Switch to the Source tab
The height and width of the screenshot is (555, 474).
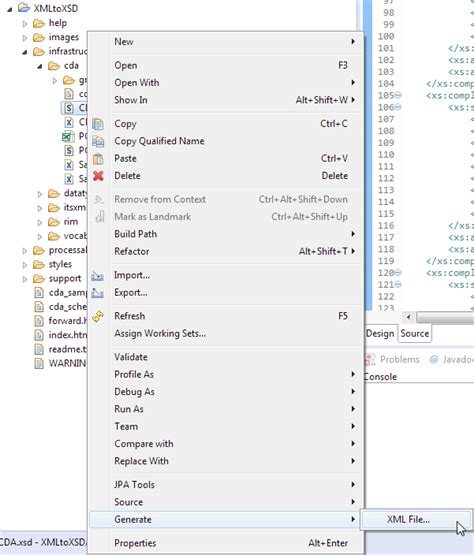point(415,333)
